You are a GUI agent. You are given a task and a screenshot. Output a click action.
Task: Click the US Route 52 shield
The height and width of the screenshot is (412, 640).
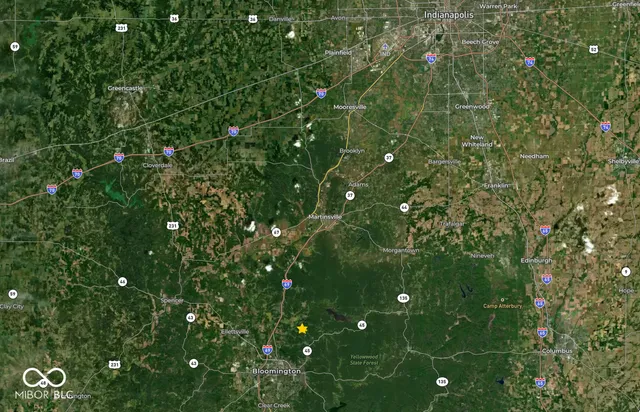[x=593, y=49]
